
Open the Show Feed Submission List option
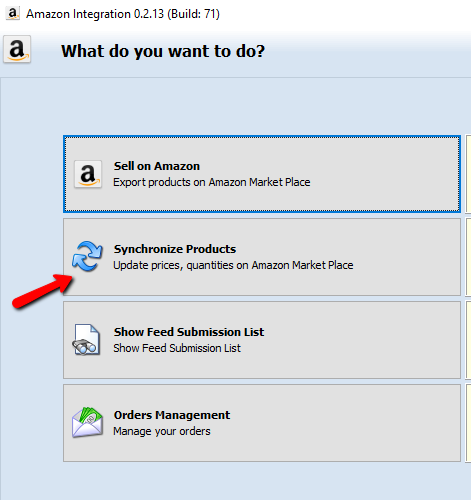click(262, 340)
